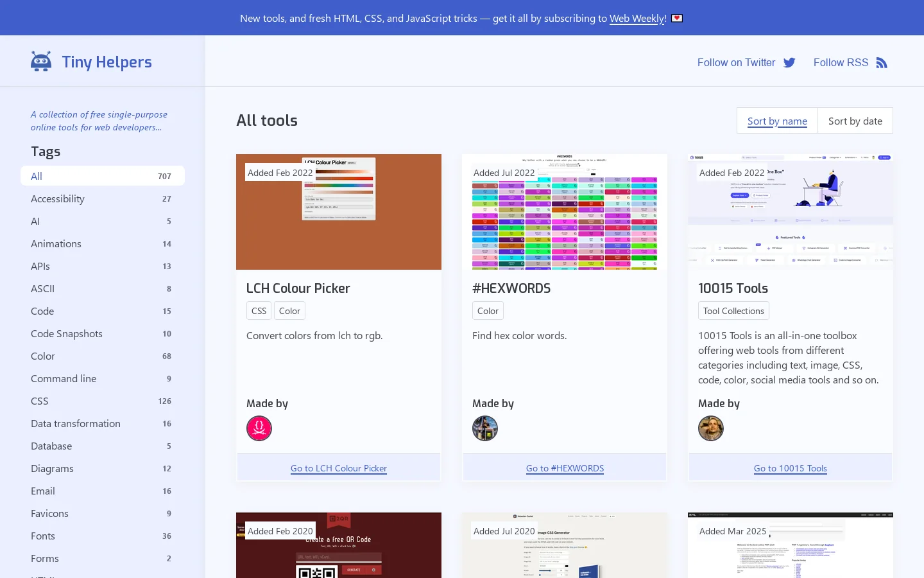Screen dimensions: 924x578
Task: Open the 10015 Tools screenshot thumbnail
Action: [x=791, y=212]
